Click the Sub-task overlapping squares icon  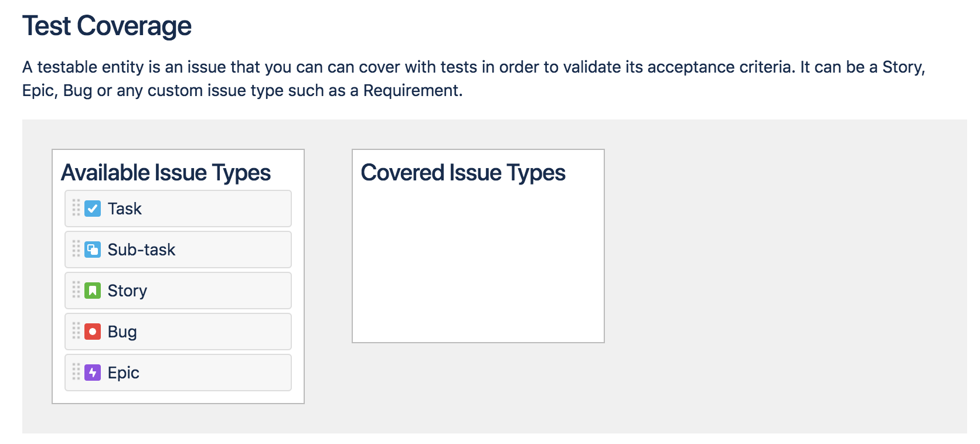coord(93,250)
